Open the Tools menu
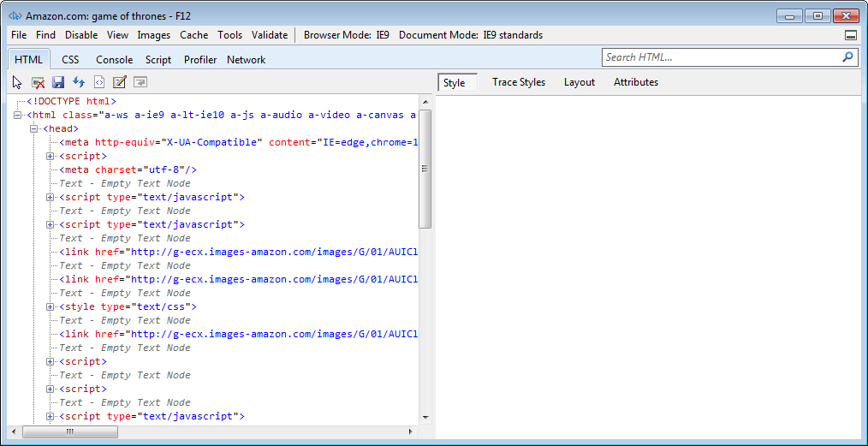 pos(229,35)
